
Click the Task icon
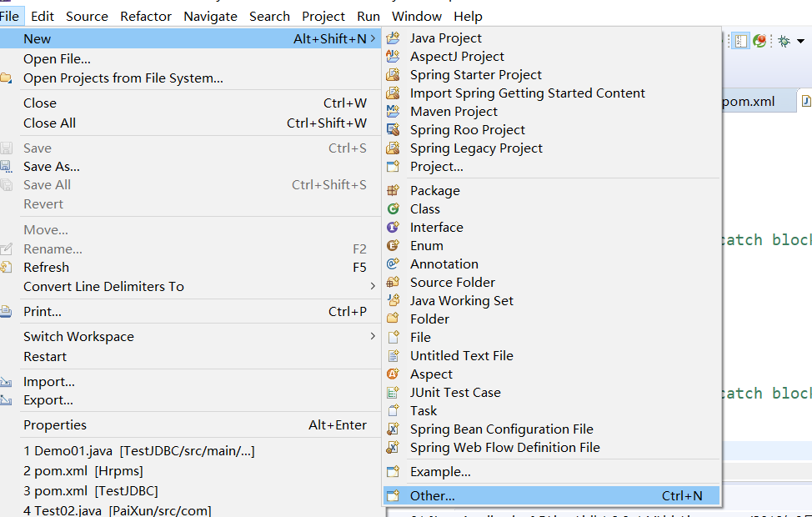tap(393, 411)
